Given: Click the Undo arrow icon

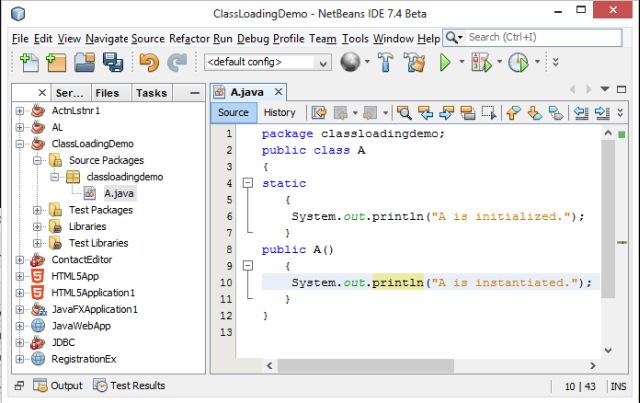Looking at the screenshot, I should pyautogui.click(x=149, y=62).
